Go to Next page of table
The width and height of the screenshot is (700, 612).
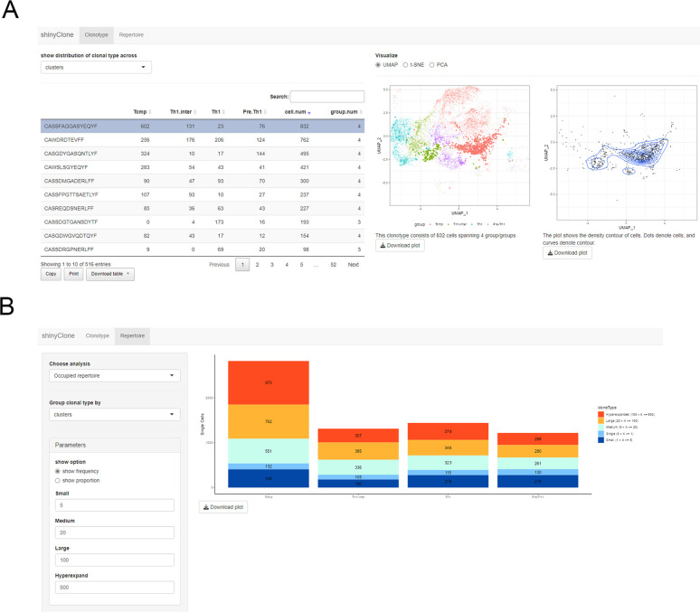[x=353, y=265]
